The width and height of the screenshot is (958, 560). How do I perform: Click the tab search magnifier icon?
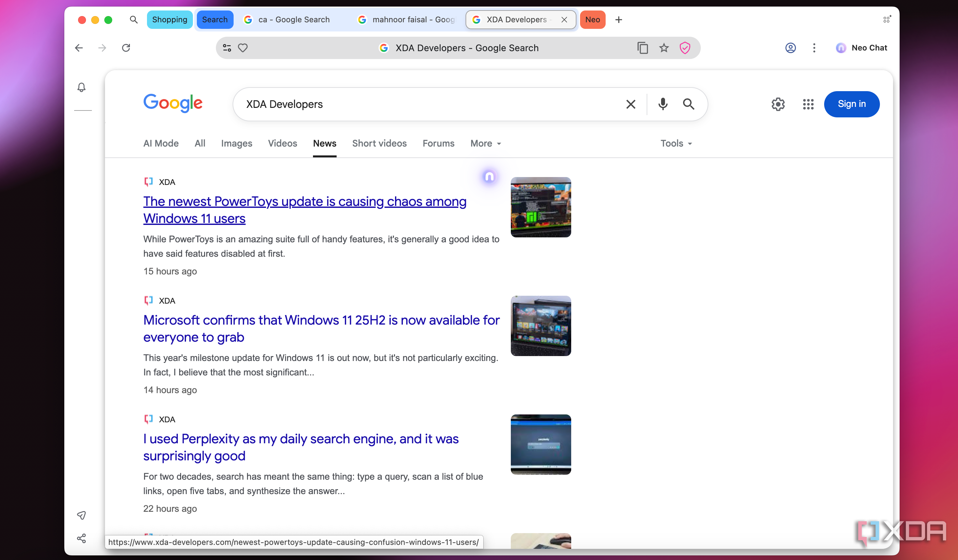134,19
